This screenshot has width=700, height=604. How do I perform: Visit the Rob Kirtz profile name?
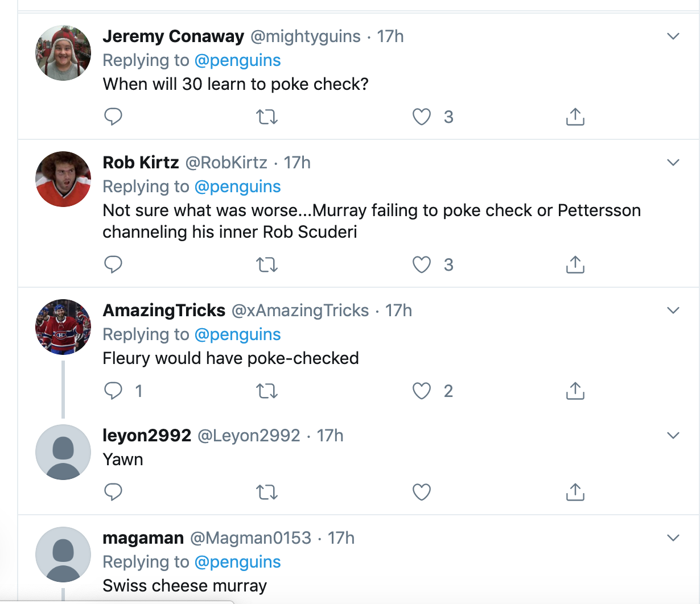pyautogui.click(x=141, y=163)
